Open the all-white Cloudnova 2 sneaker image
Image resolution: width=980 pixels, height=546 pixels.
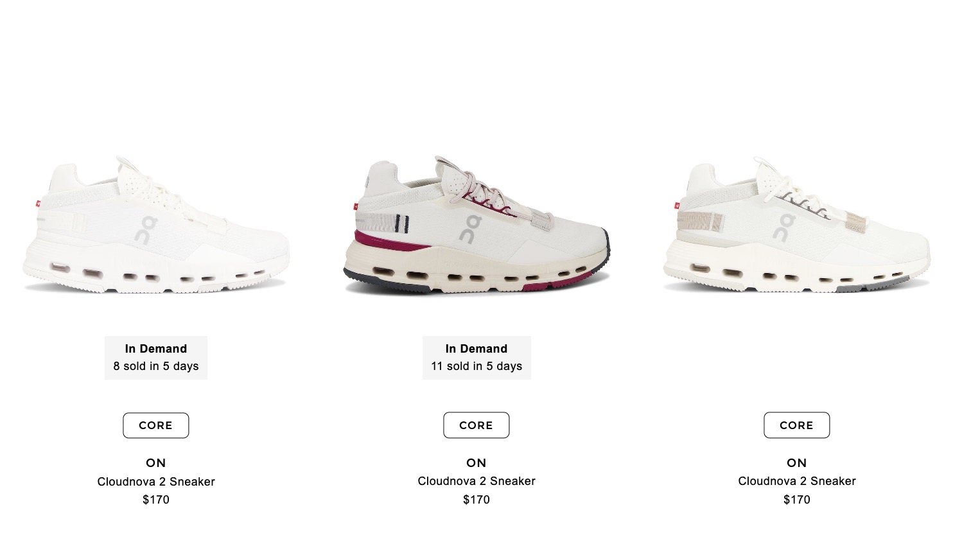pyautogui.click(x=156, y=225)
